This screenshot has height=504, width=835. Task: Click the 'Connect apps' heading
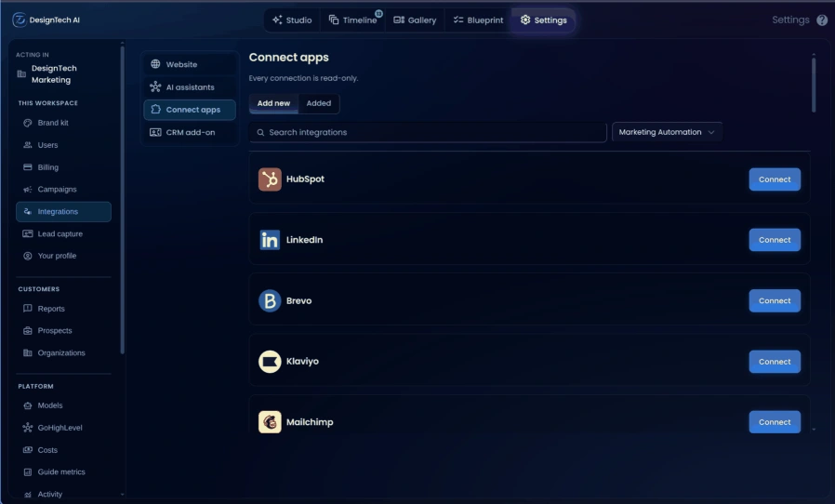coord(288,58)
